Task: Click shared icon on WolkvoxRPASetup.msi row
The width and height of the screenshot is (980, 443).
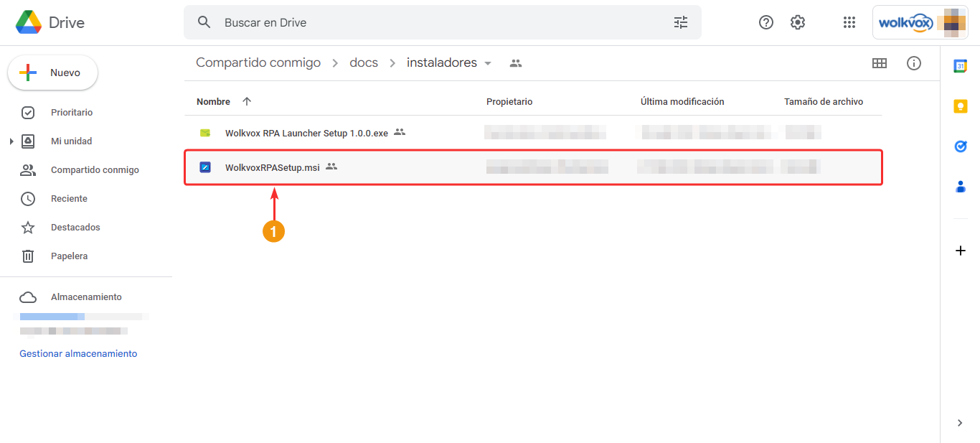Action: [331, 167]
